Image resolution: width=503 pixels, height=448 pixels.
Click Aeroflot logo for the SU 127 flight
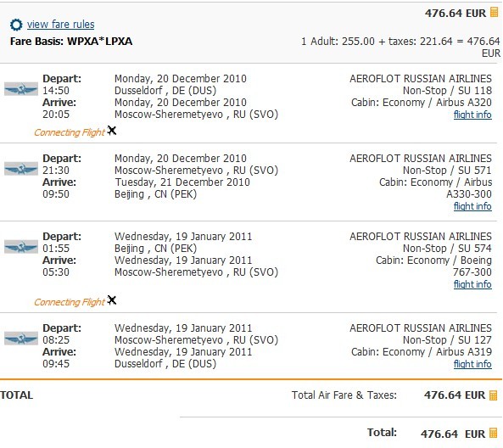21,339
